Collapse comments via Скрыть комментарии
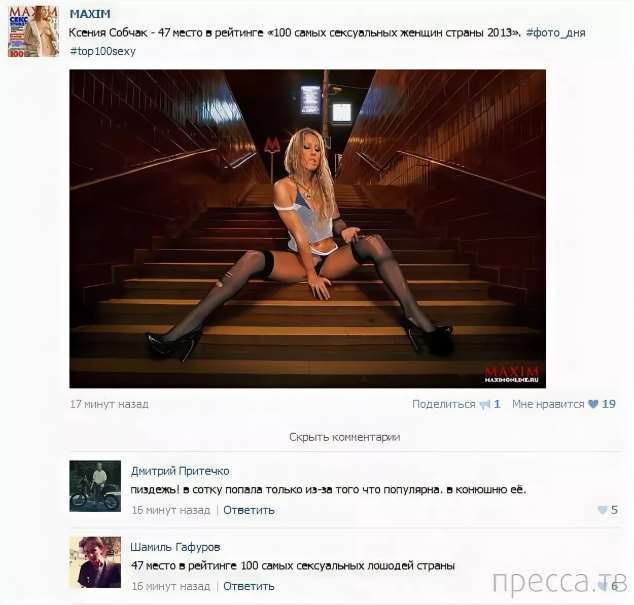 344,437
